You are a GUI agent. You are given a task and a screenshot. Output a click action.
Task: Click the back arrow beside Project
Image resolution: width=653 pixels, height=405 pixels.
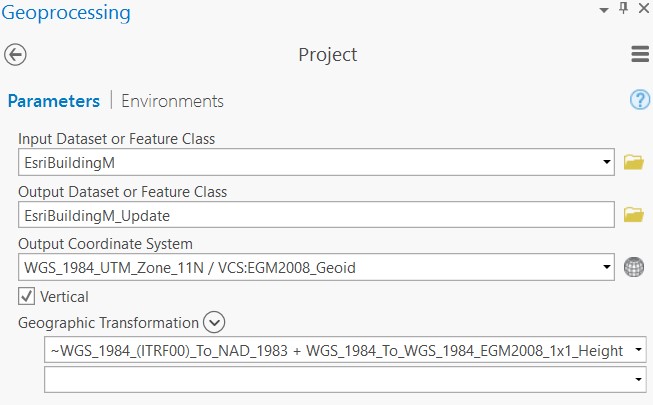tap(16, 55)
